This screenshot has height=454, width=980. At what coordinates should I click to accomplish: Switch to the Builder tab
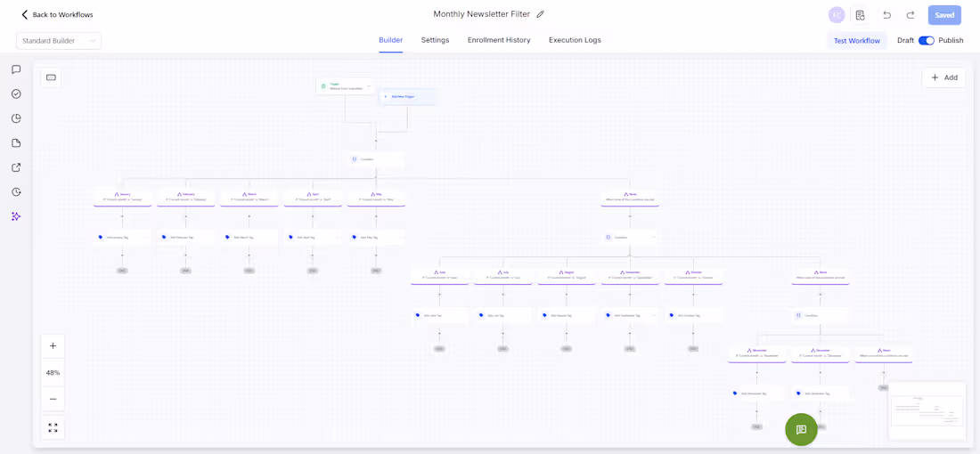[390, 40]
